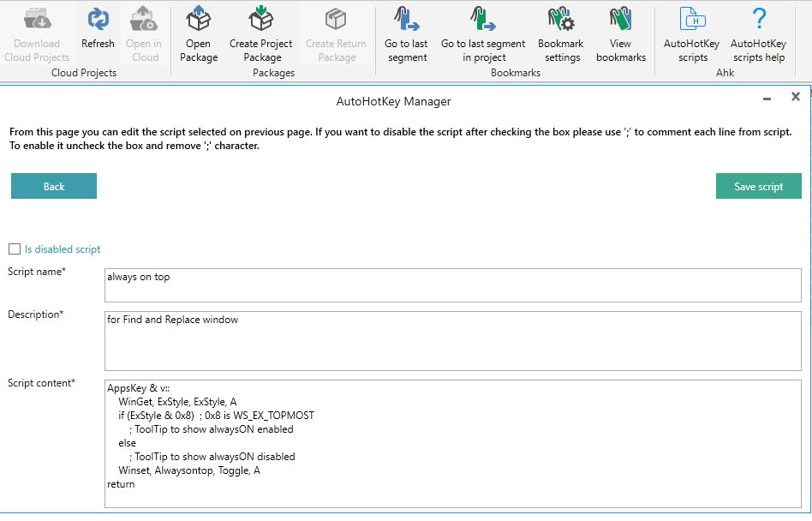Screen dimensions: 812x521
Task: Click the 'for Find and Replace window' text
Action: [x=172, y=320]
